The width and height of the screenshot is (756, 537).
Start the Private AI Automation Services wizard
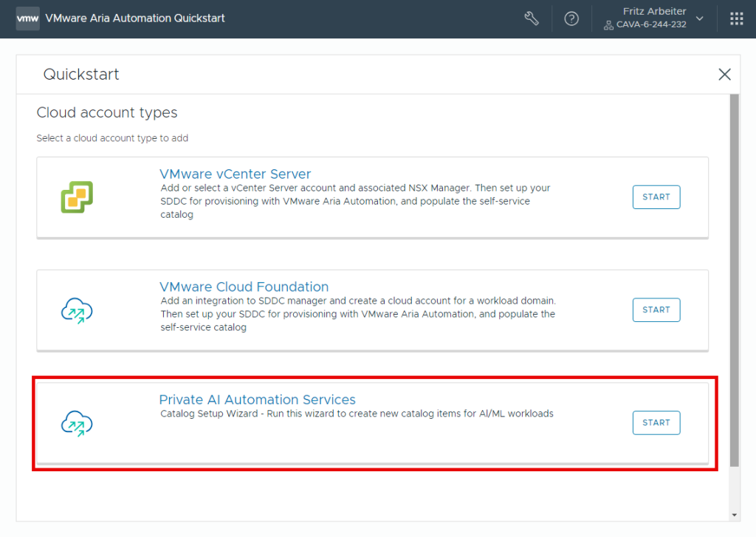(656, 423)
